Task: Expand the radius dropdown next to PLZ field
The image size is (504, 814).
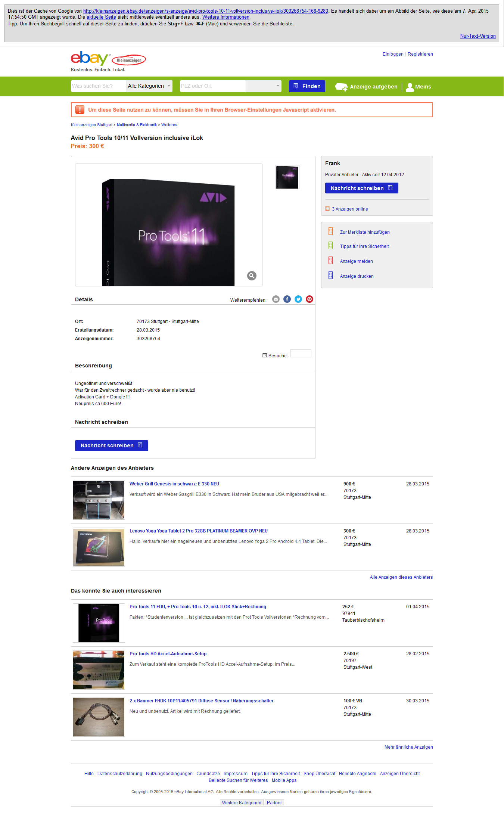Action: point(264,86)
